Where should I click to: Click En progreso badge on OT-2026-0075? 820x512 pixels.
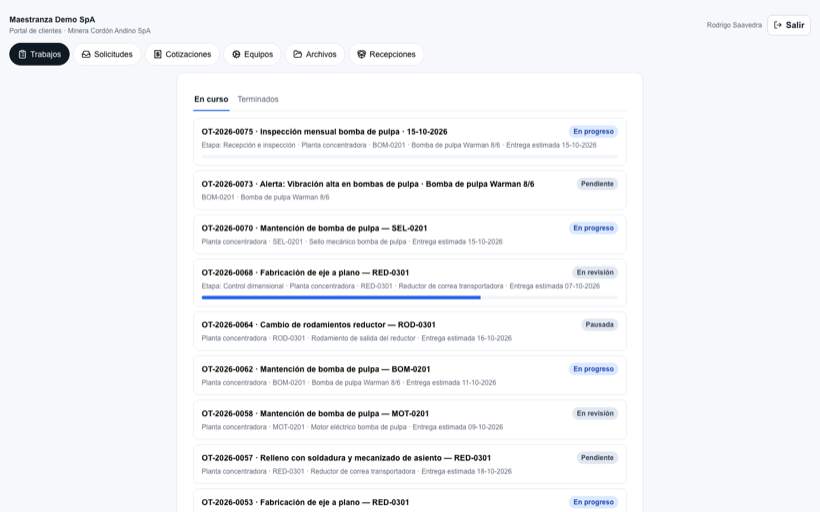coord(593,132)
